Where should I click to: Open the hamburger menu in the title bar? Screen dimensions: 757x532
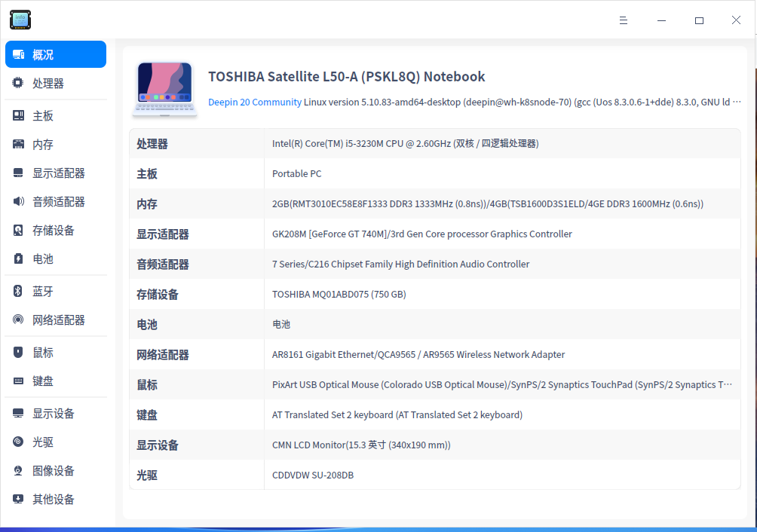pyautogui.click(x=624, y=20)
